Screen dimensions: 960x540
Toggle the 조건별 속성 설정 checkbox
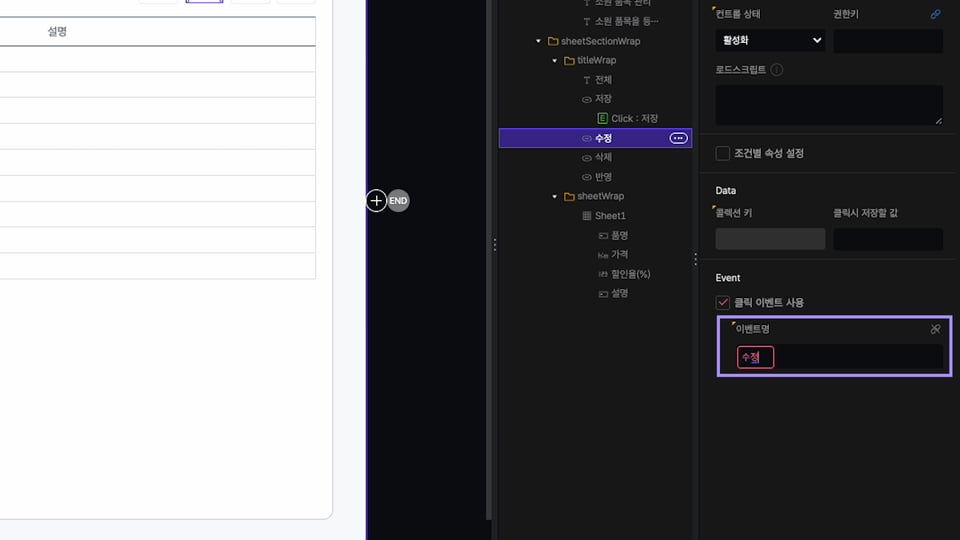coord(722,153)
